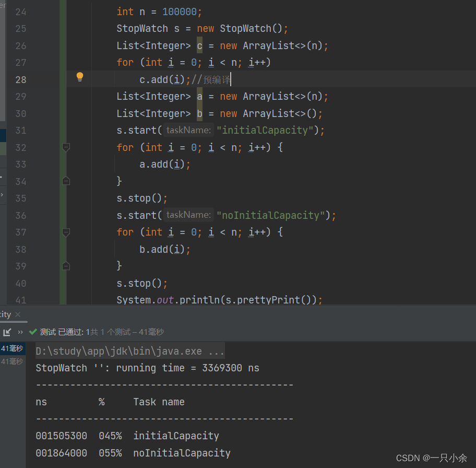Click 001505300 in the console output
The image size is (476, 468).
pos(61,436)
